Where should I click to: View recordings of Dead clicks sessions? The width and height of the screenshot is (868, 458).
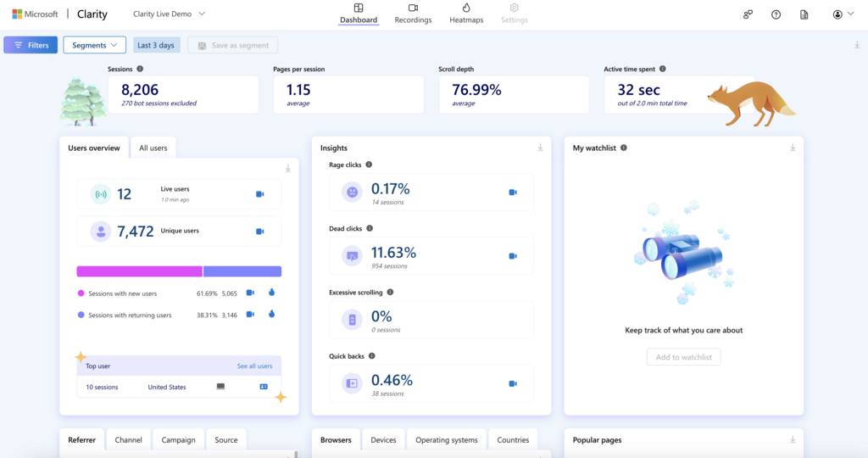pos(513,256)
